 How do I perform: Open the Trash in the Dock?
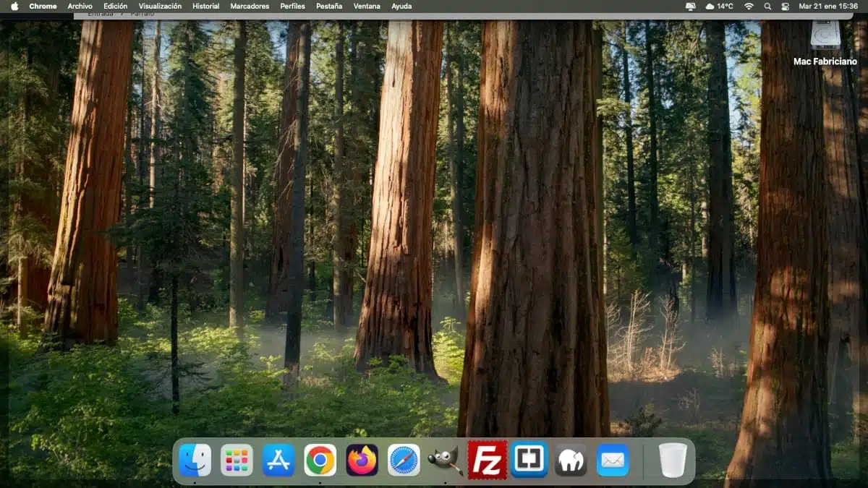pos(673,460)
